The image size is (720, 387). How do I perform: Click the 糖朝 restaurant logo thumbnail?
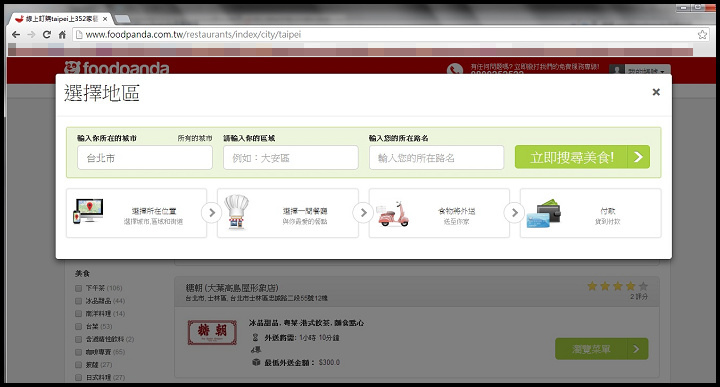(x=212, y=332)
